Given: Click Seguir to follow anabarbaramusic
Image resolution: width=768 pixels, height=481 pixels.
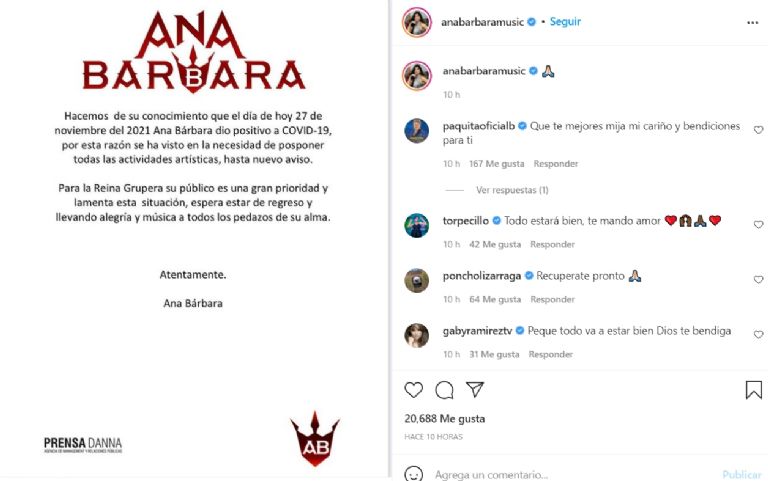Looking at the screenshot, I should click(565, 22).
